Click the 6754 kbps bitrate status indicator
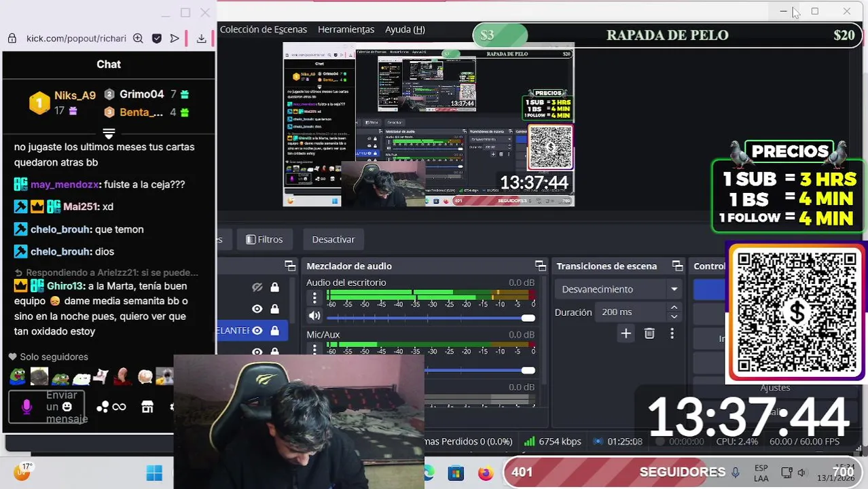This screenshot has height=489, width=868. click(x=553, y=441)
